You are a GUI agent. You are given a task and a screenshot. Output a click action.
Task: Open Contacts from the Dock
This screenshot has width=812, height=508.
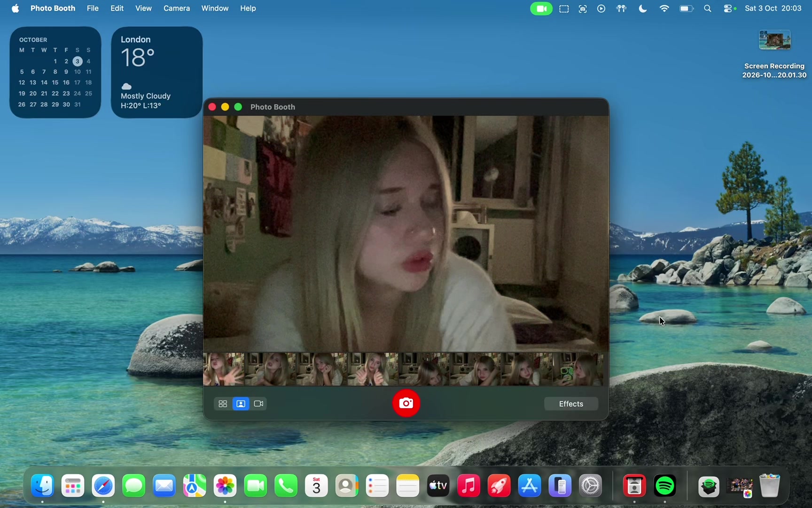pyautogui.click(x=347, y=485)
